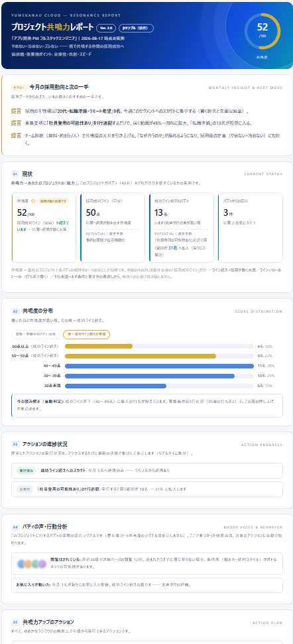
Task: Click the dashed 母数 40名 legend pill
Action: 36,335
